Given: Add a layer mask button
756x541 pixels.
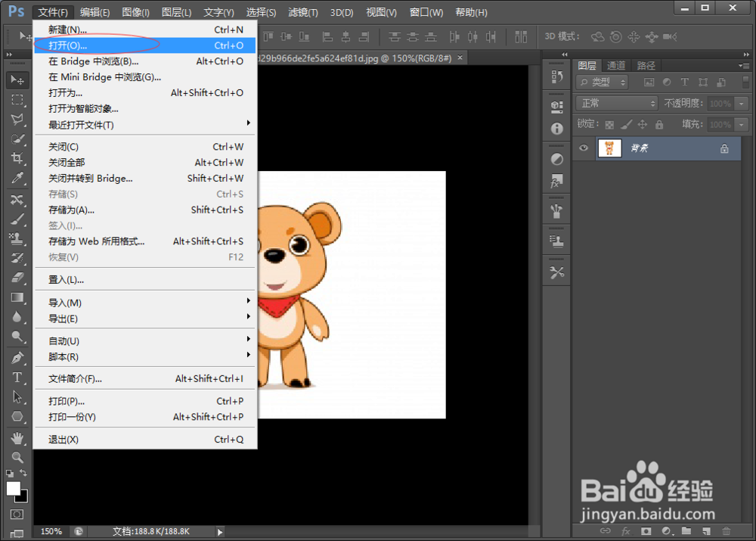Looking at the screenshot, I should coord(646,531).
